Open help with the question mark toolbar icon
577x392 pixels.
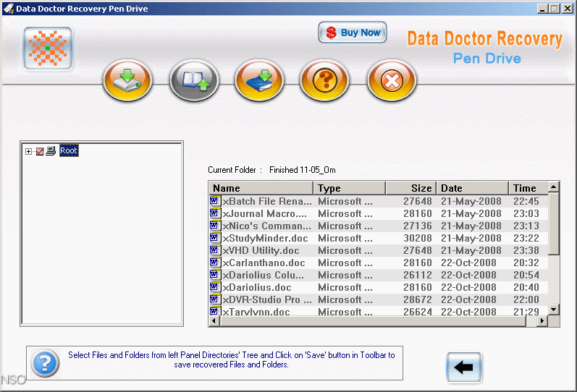(324, 80)
